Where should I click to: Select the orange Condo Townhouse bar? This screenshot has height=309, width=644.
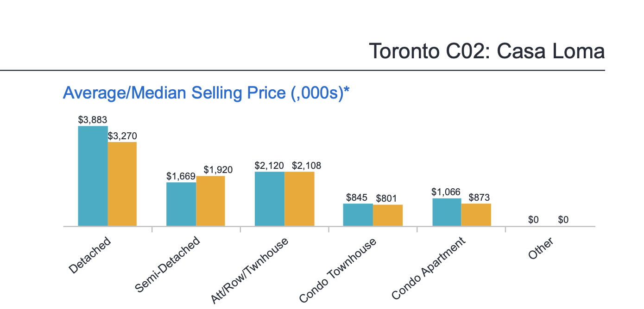click(x=388, y=215)
